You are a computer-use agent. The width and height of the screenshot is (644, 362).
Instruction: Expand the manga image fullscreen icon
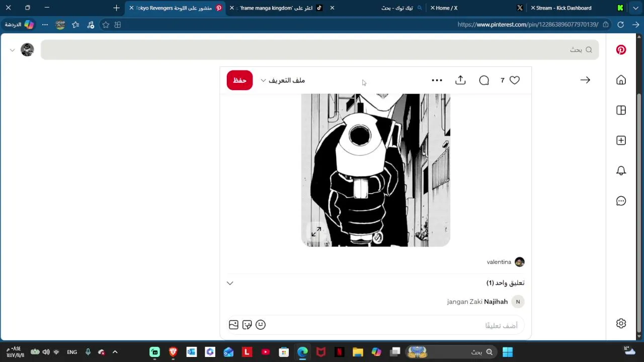[316, 232]
